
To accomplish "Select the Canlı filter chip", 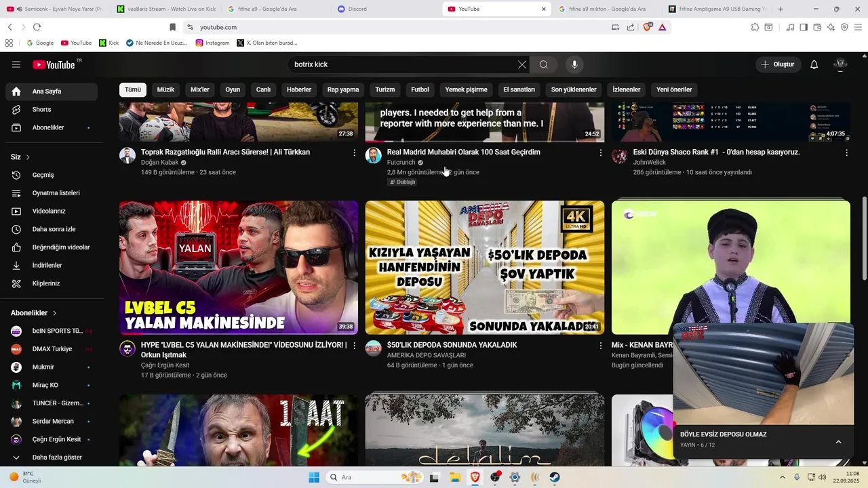I will (x=263, y=89).
